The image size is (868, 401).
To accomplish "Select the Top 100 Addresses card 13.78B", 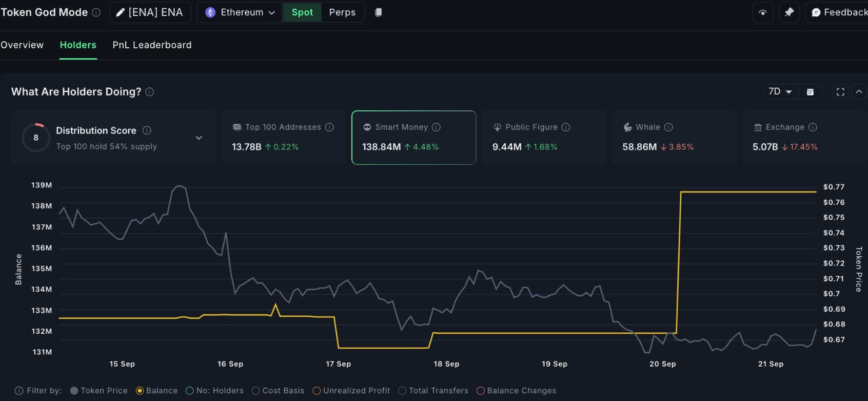I will [x=284, y=138].
